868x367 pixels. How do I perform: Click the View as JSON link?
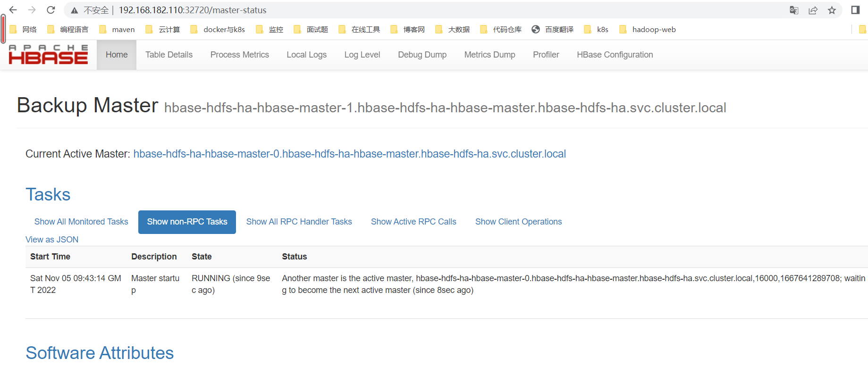(x=52, y=240)
